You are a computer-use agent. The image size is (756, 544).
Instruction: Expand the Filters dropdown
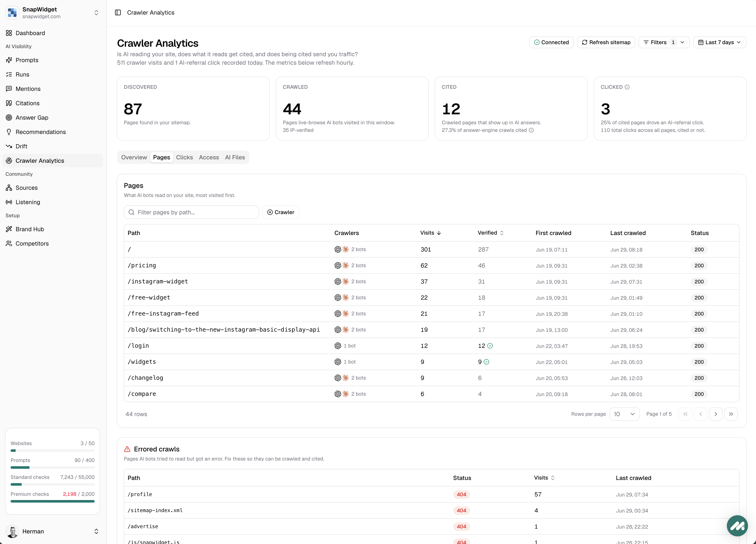664,42
